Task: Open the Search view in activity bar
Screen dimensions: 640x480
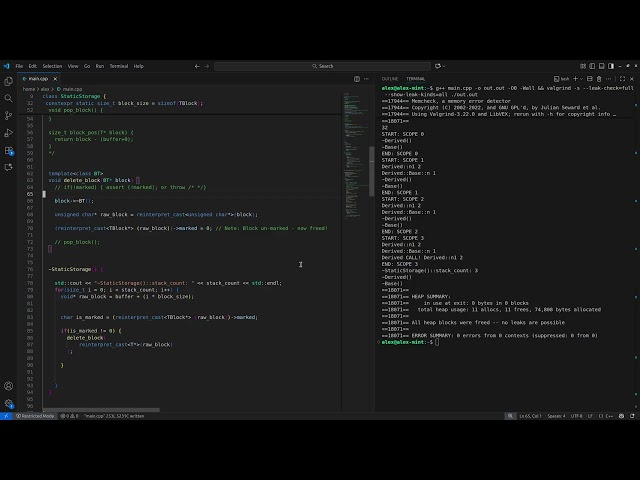Action: pyautogui.click(x=9, y=98)
